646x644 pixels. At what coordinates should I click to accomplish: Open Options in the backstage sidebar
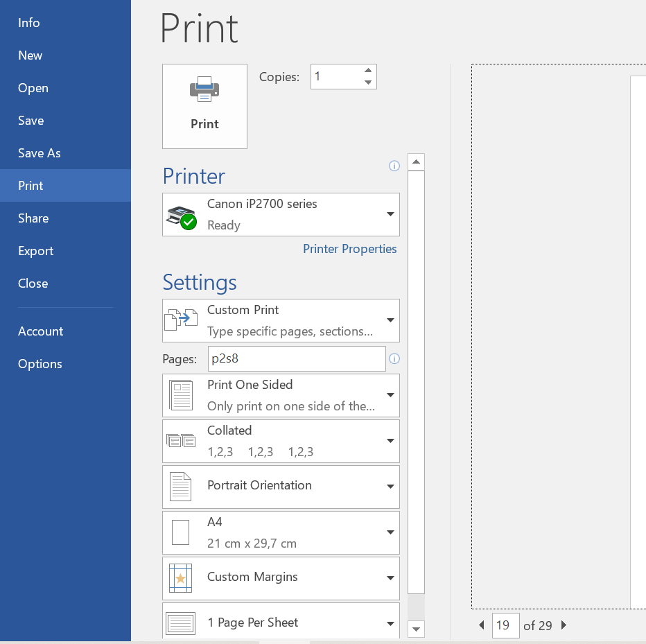click(66, 364)
